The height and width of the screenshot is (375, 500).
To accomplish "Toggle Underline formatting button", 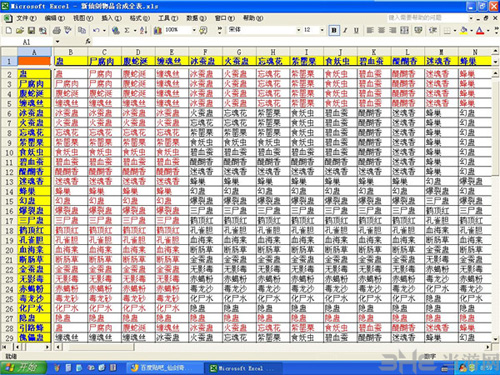I will (x=356, y=30).
